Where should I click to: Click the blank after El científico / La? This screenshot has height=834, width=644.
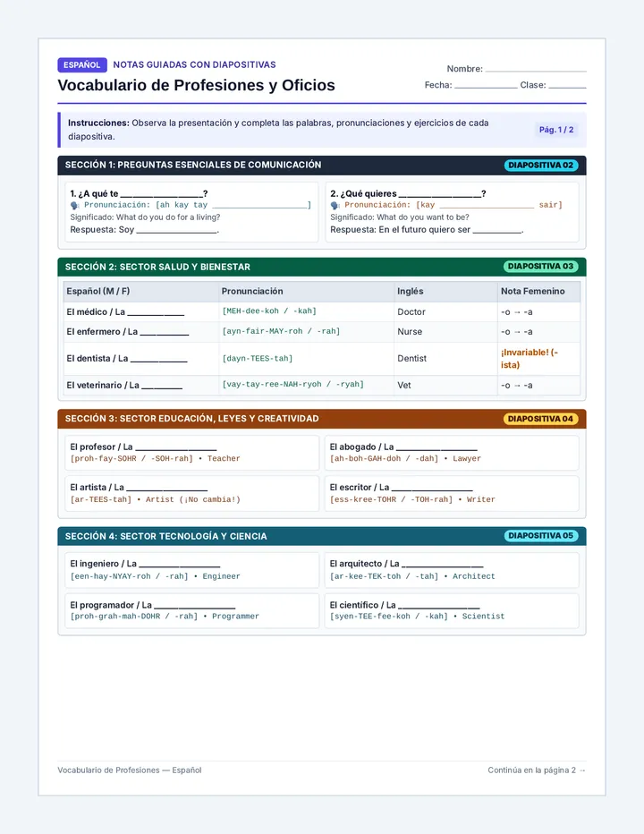(x=439, y=607)
